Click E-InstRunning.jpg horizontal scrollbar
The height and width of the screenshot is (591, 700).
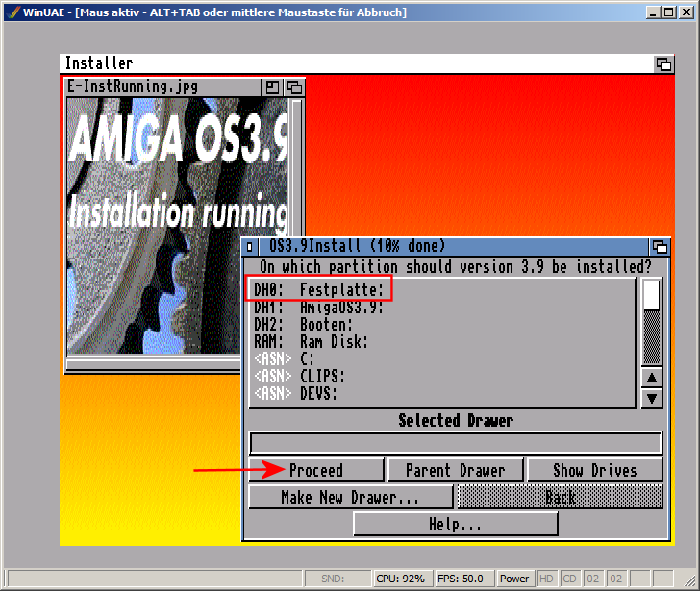154,364
